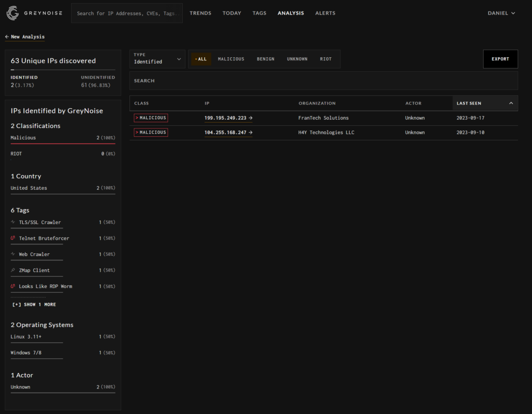Sort table by Class column
532x414 pixels.
[141, 103]
